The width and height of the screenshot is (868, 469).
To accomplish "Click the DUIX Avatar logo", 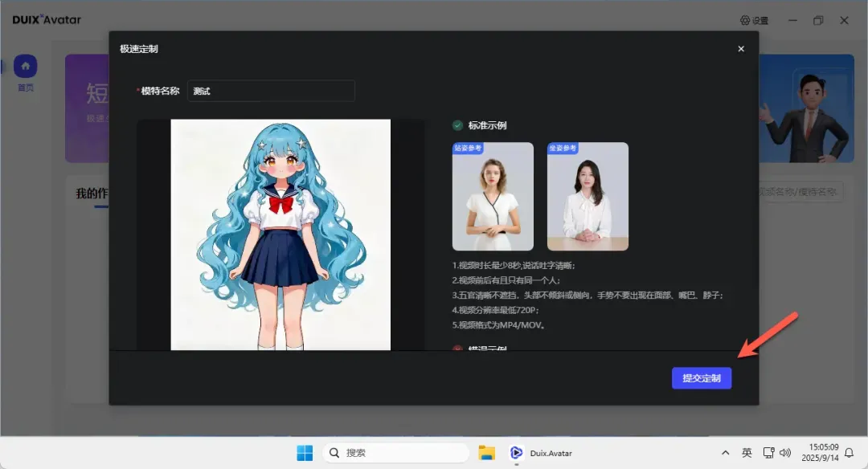I will [x=47, y=20].
